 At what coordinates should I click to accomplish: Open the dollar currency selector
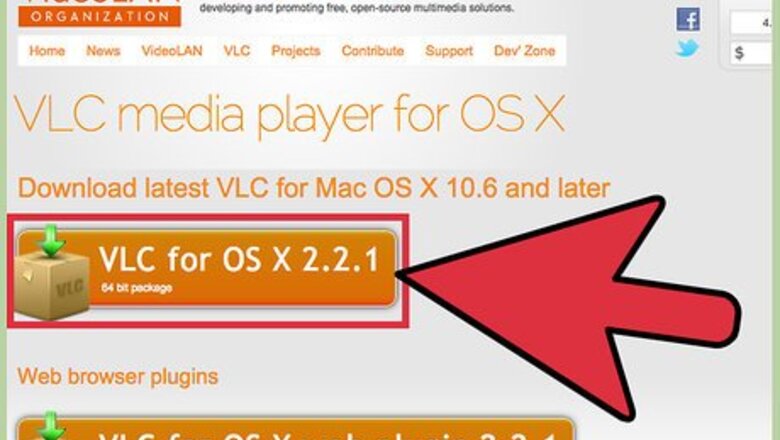(751, 53)
